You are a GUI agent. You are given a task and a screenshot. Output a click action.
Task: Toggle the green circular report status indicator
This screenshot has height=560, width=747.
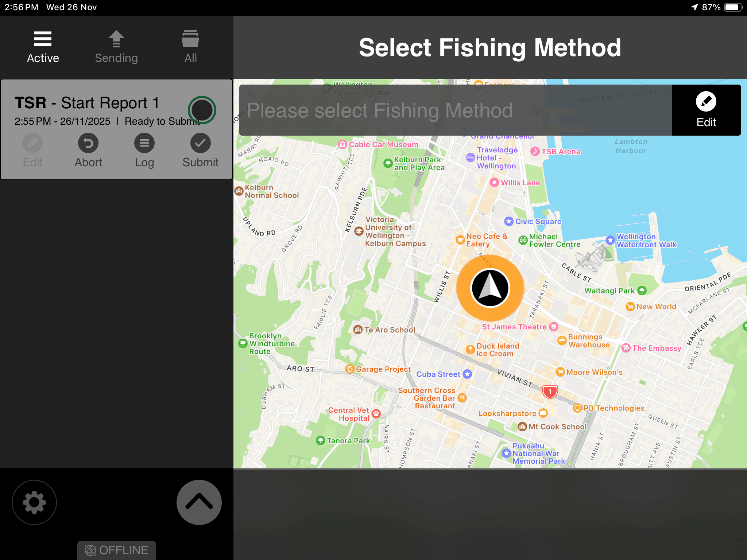tap(202, 110)
